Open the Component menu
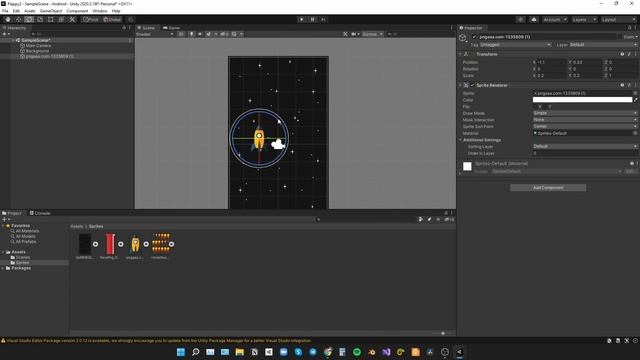 pyautogui.click(x=77, y=11)
